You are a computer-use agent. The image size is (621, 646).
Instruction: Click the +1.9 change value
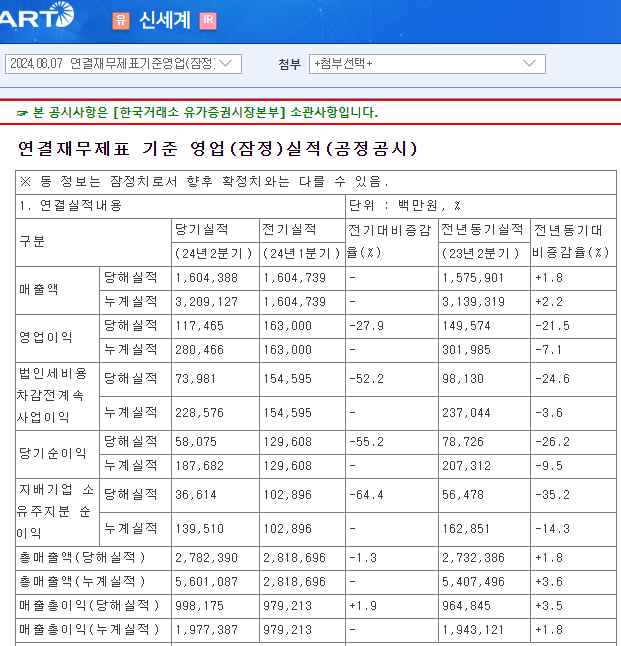[x=363, y=606]
